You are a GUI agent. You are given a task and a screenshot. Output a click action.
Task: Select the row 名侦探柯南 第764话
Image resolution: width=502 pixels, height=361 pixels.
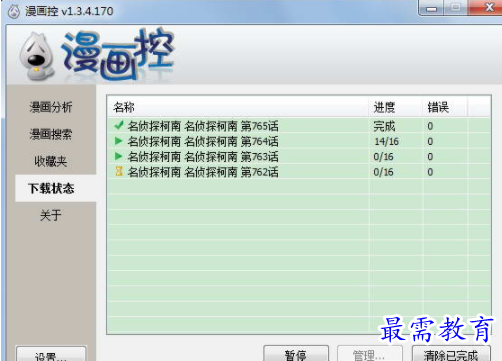pos(299,141)
